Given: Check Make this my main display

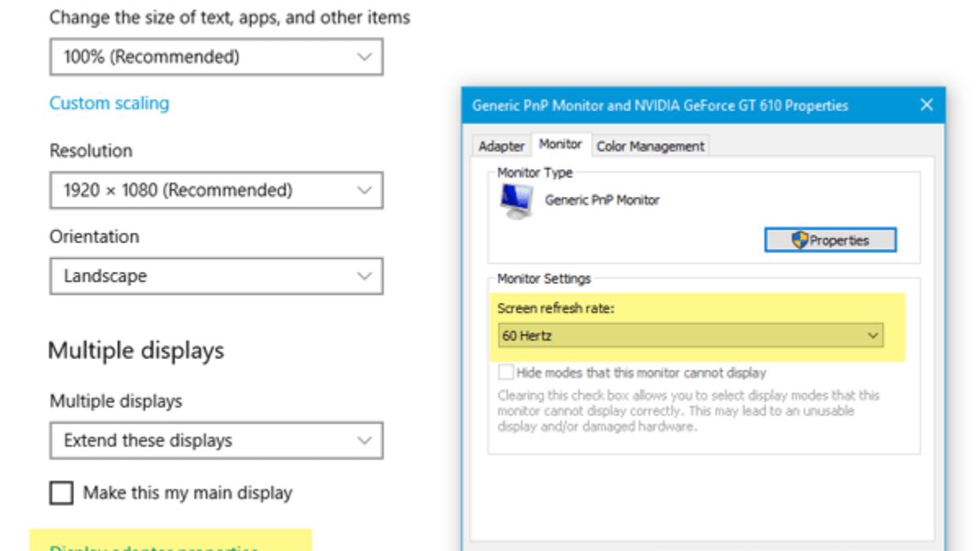Looking at the screenshot, I should coord(62,493).
